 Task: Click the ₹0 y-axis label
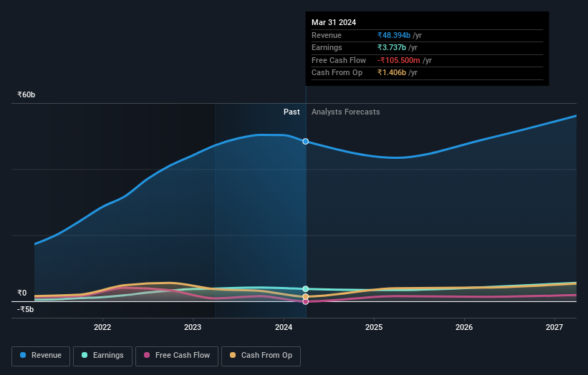tap(22, 293)
